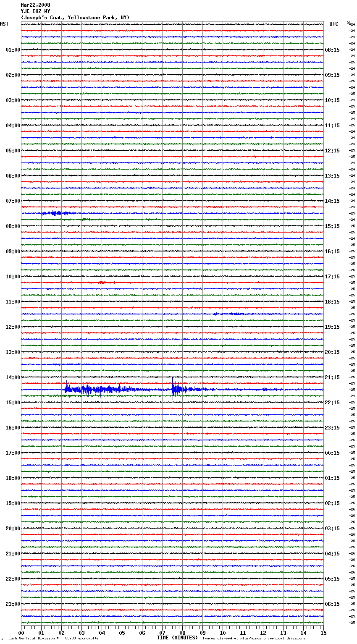Select the 19:00 MST time label
Screen dimensions: 357x644
tap(13, 503)
